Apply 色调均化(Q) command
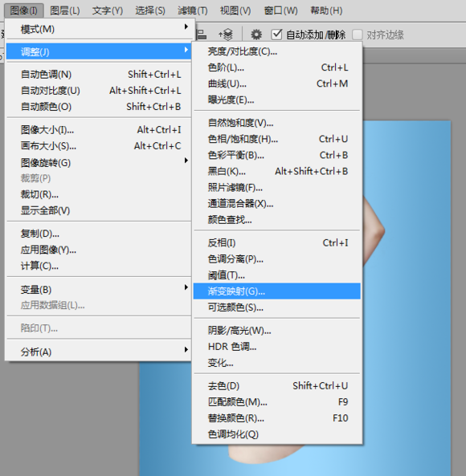This screenshot has height=476, width=466. point(276,433)
